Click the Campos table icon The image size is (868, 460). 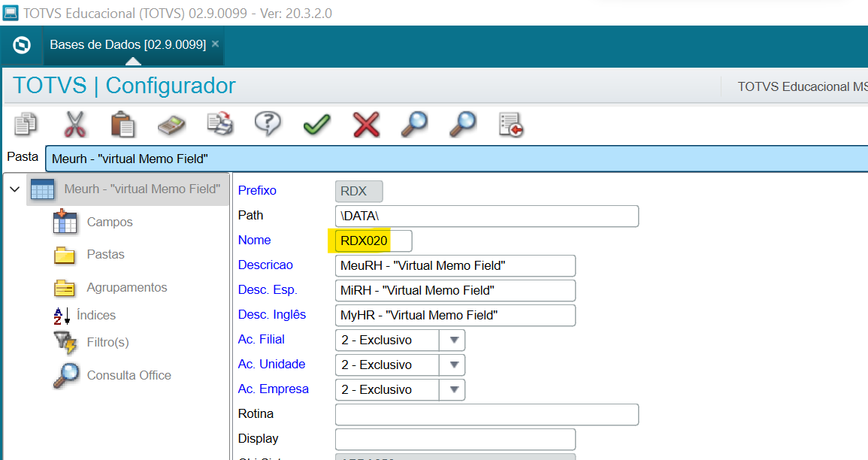65,222
